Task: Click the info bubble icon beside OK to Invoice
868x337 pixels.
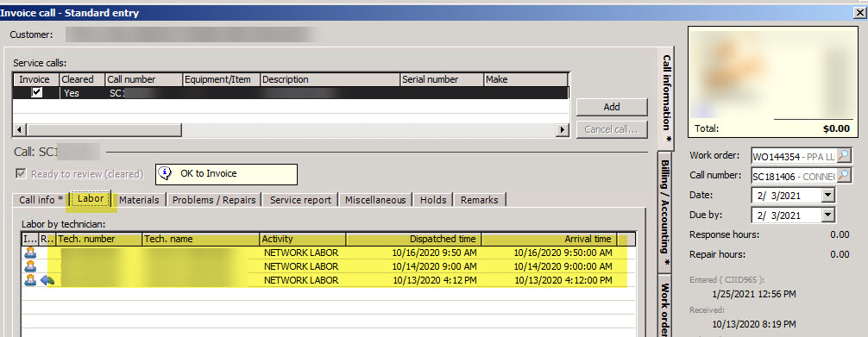Action: [165, 174]
